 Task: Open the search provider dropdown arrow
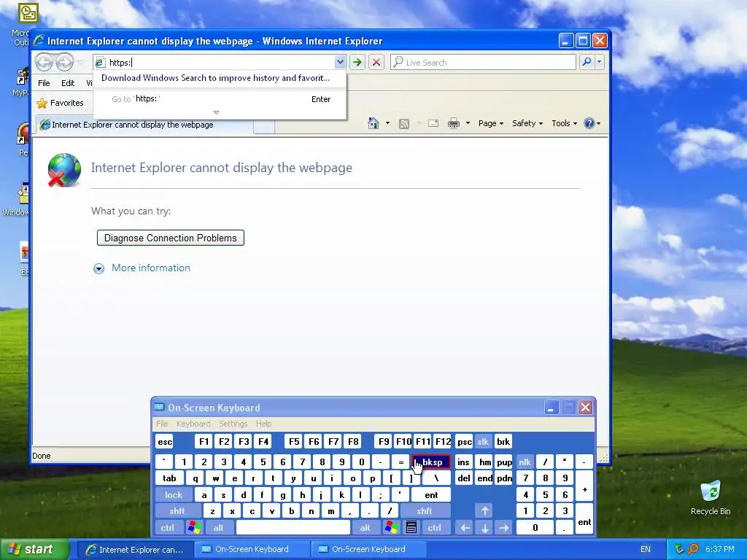600,62
